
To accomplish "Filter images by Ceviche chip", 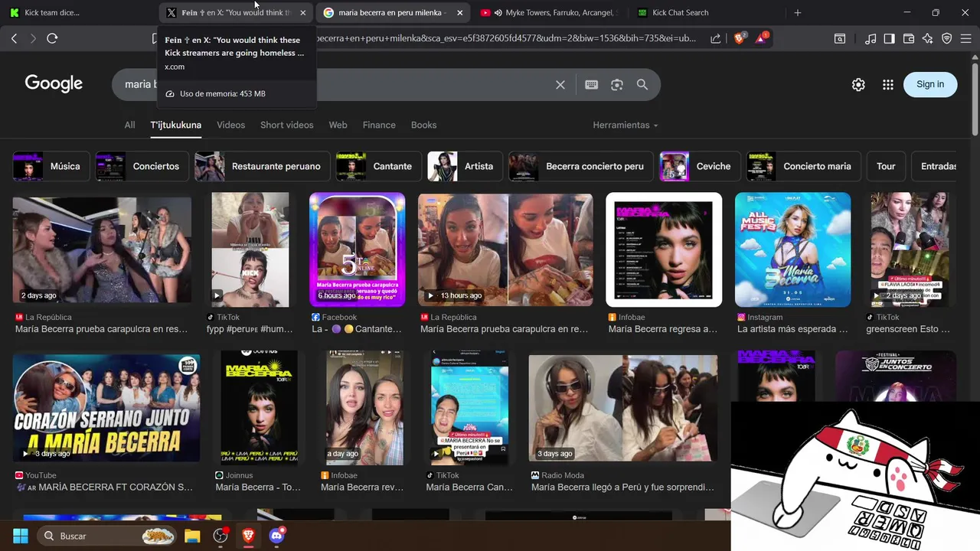I will (700, 166).
